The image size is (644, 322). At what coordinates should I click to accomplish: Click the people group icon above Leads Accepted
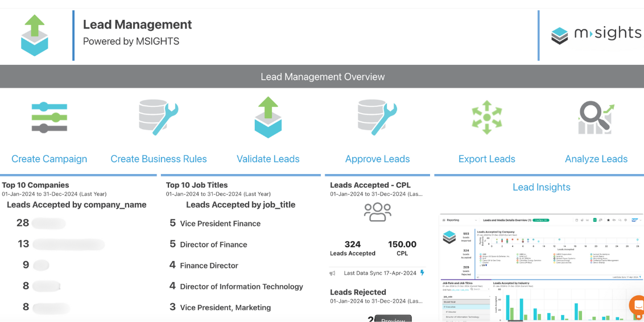pos(377,212)
